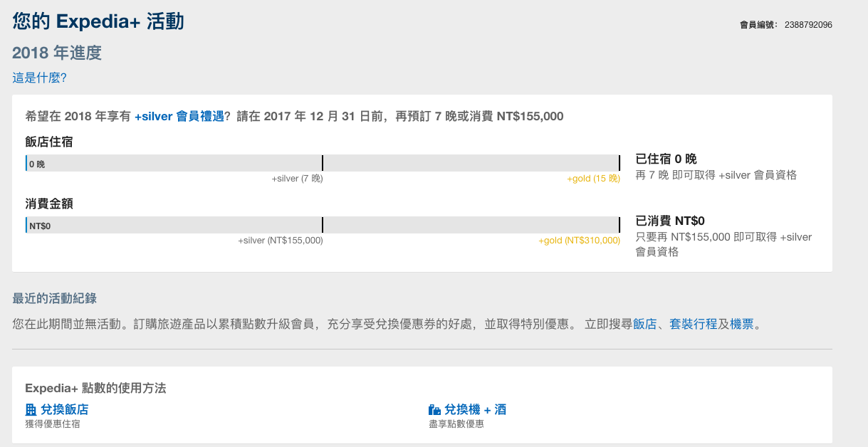
Task: Click the 消費金額 section label
Action: point(49,204)
